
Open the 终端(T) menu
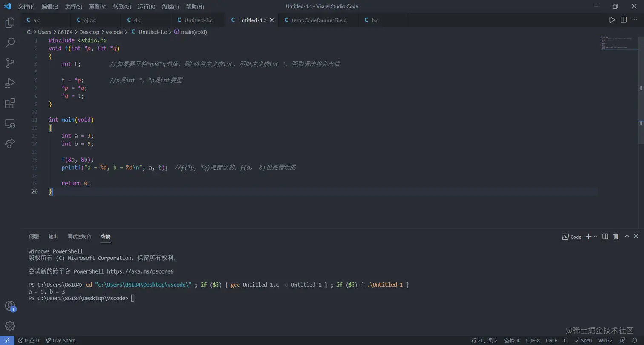(x=171, y=6)
